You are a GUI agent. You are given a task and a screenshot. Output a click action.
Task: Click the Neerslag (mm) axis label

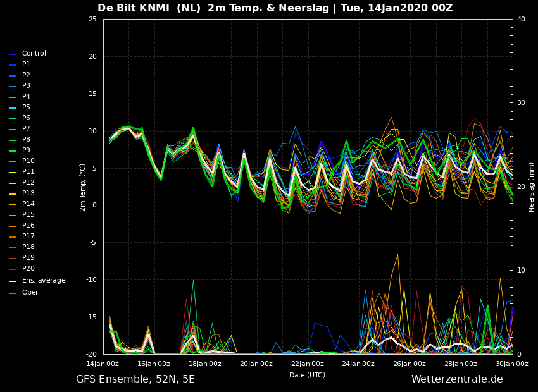click(x=532, y=187)
